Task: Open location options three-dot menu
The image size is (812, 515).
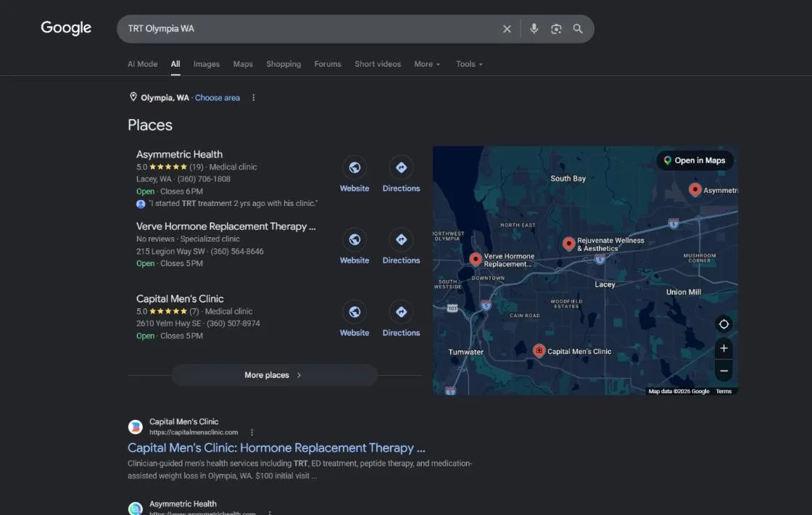Action: (x=253, y=97)
